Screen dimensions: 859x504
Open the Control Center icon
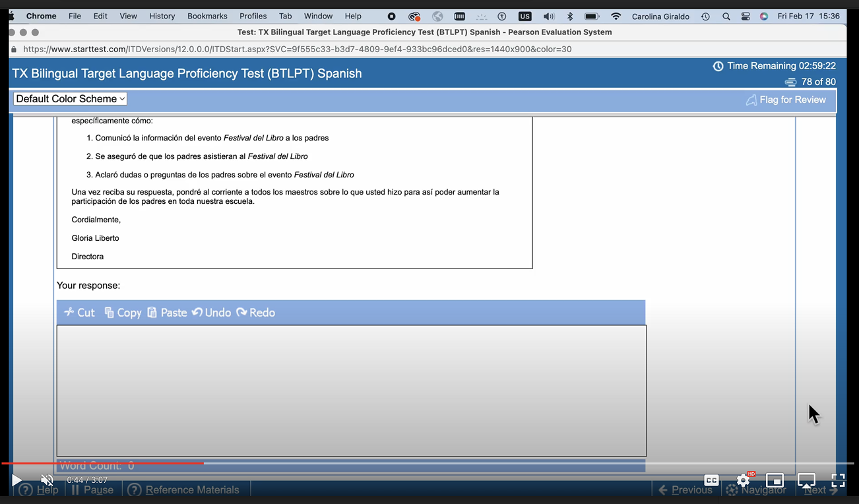[746, 16]
